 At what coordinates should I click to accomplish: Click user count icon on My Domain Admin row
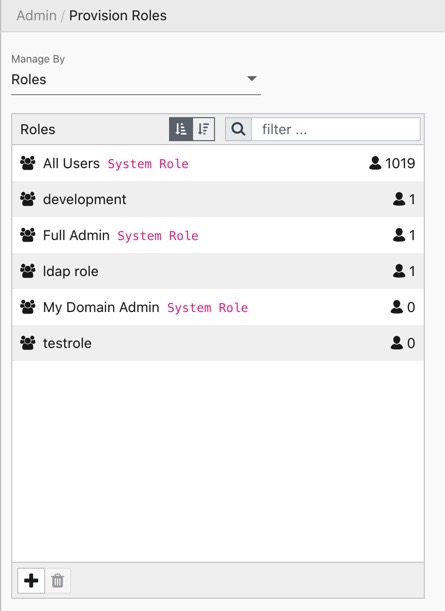397,307
